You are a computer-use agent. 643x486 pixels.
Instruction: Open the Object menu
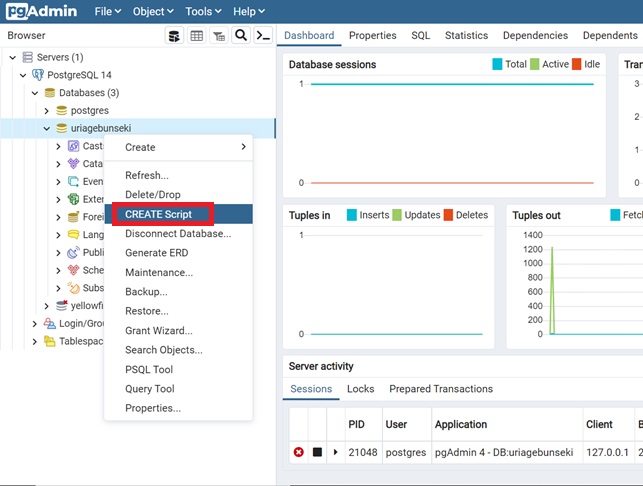pos(153,11)
